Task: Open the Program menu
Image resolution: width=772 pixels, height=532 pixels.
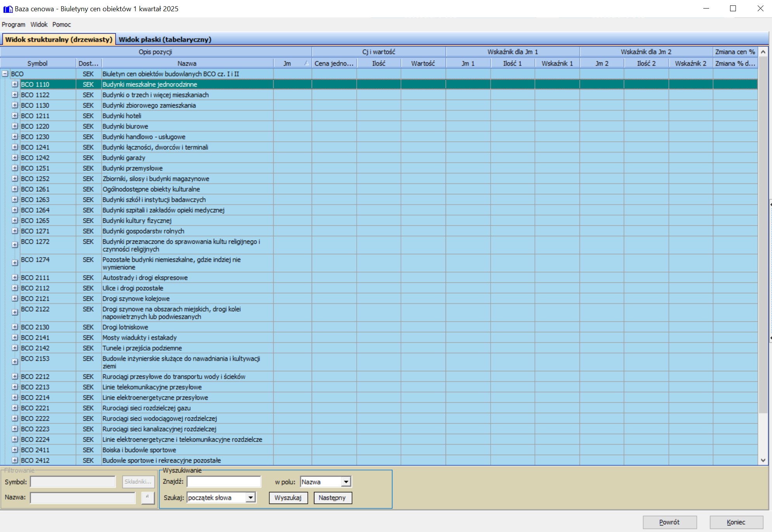Action: click(14, 24)
